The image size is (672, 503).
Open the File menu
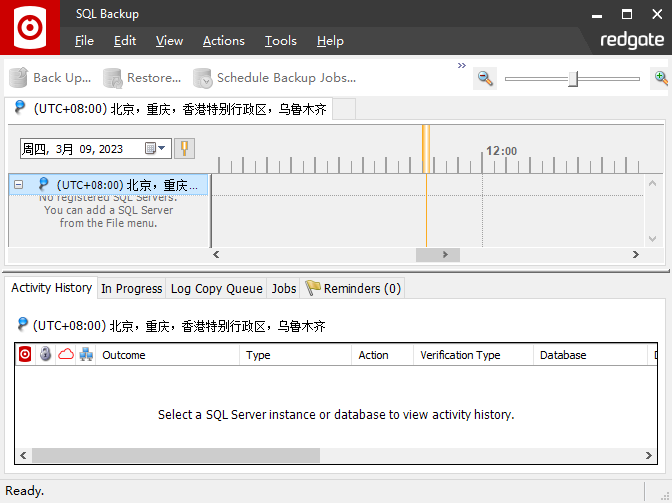tap(84, 41)
